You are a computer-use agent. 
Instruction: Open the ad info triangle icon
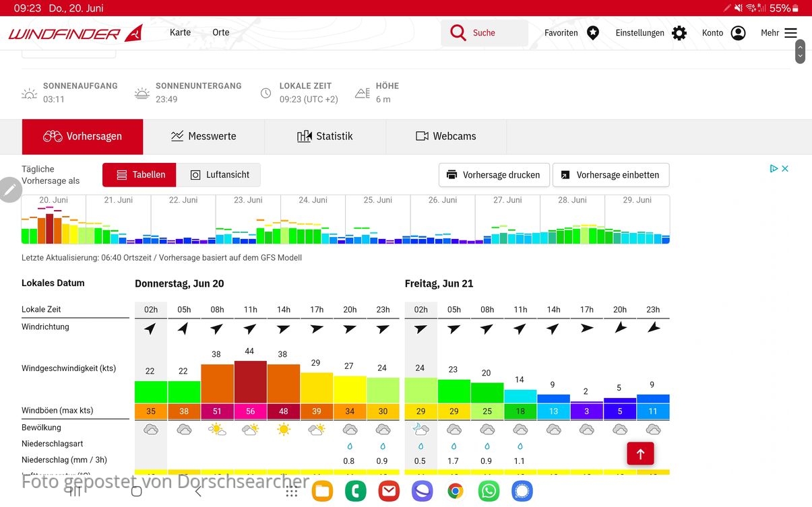click(774, 169)
